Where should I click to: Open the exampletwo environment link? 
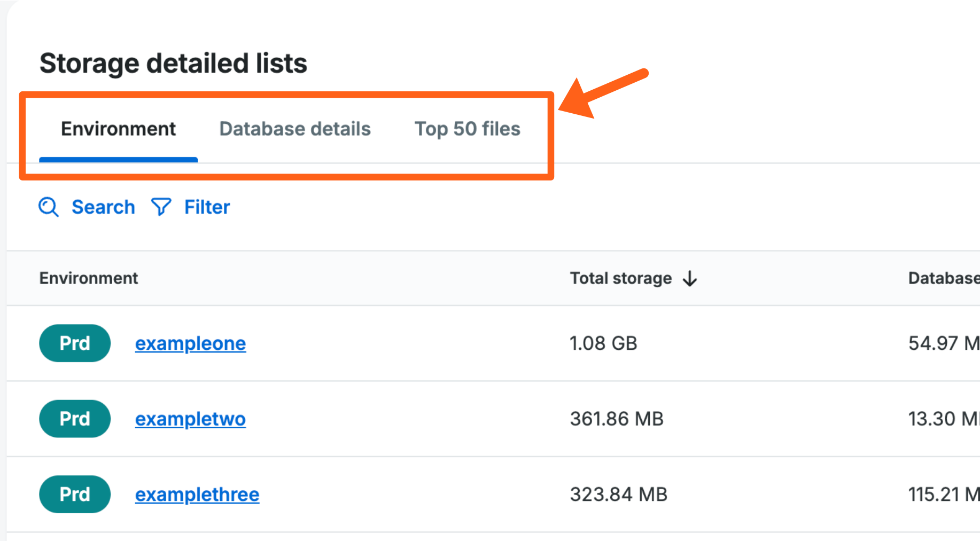click(190, 419)
